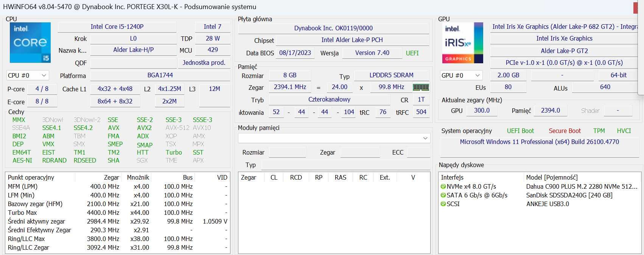644x255 pixels.
Task: Click the Alder Lake-H/P codename field
Action: coord(134,50)
